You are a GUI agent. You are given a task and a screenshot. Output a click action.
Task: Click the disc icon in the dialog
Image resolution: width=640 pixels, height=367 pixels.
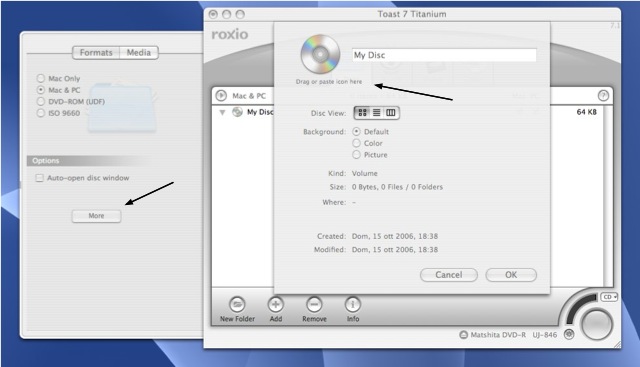click(x=320, y=54)
